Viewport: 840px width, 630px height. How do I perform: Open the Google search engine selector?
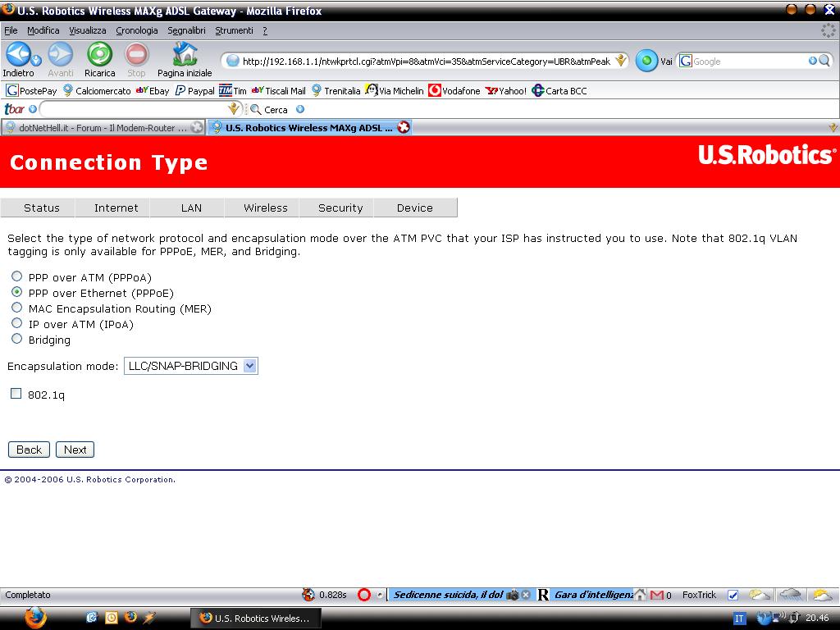(685, 61)
